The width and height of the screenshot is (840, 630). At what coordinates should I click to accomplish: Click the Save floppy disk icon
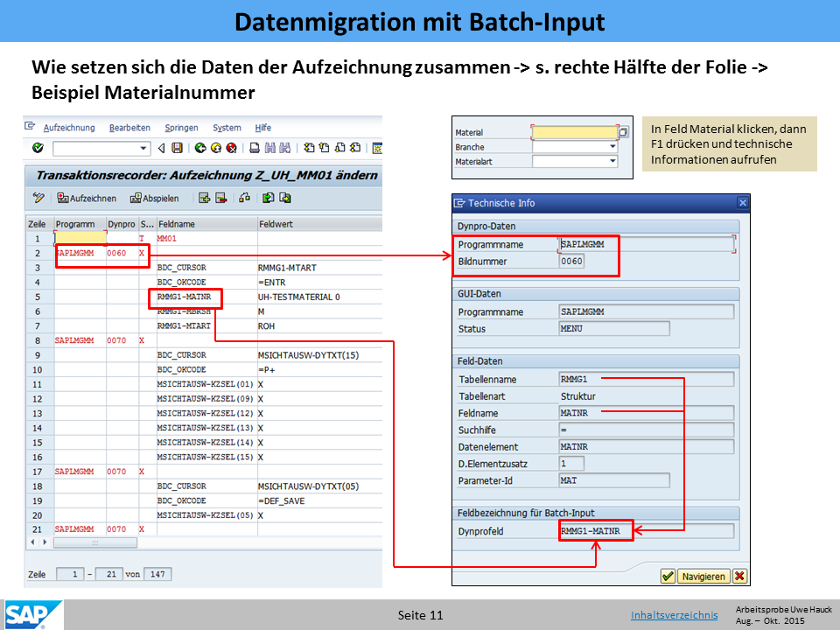pos(178,148)
